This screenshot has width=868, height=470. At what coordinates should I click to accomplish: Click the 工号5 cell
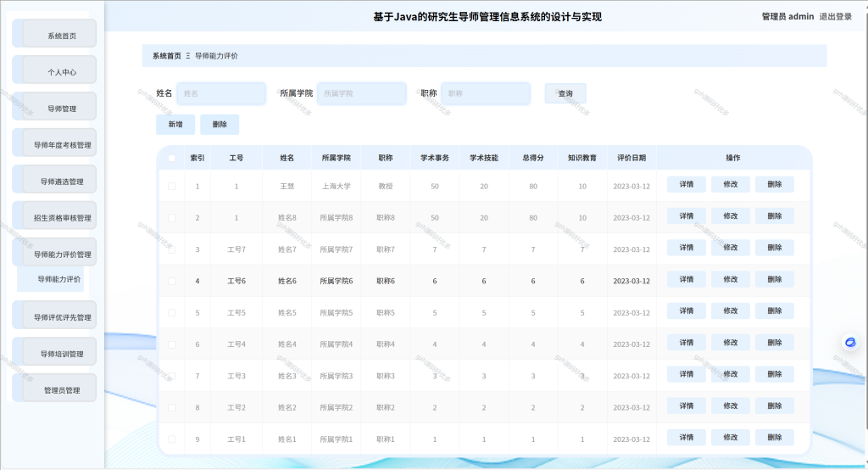coord(236,312)
